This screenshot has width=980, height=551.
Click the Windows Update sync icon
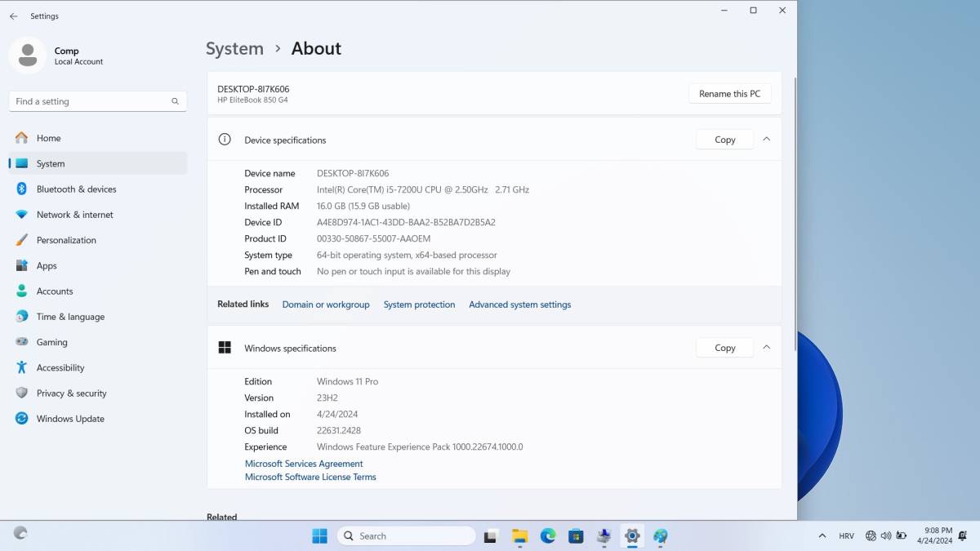point(21,419)
